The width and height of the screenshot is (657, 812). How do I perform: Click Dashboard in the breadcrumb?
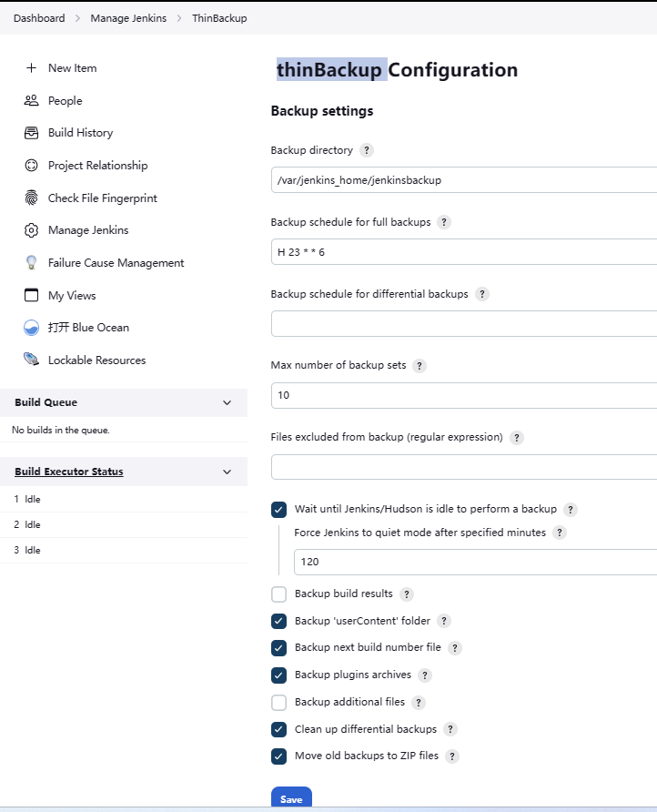(x=39, y=18)
